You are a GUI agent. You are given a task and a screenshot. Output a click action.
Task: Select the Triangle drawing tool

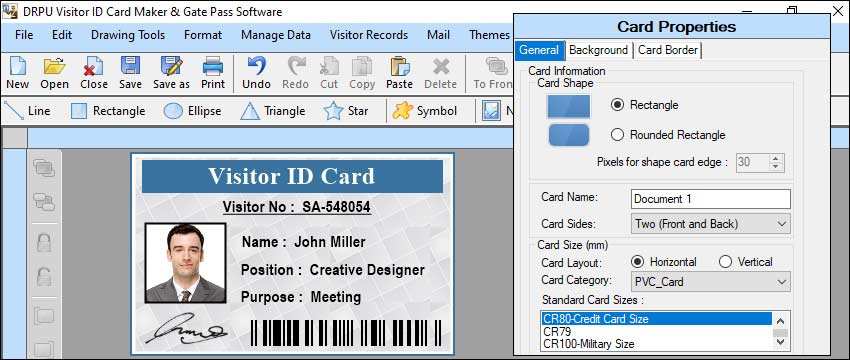(x=273, y=111)
